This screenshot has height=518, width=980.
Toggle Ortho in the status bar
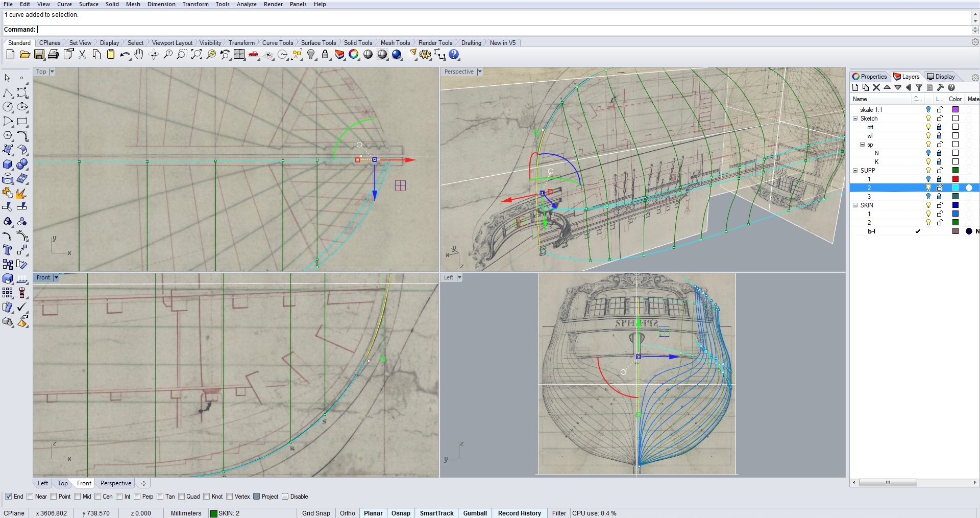point(347,513)
